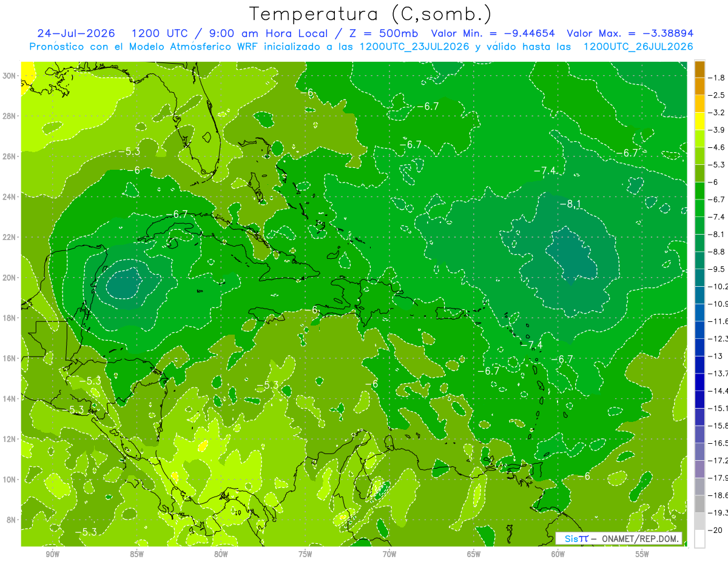This screenshot has width=728, height=562.
Task: Click the "1200 UTC / 9:00 am Hora Local" text
Action: coord(229,33)
